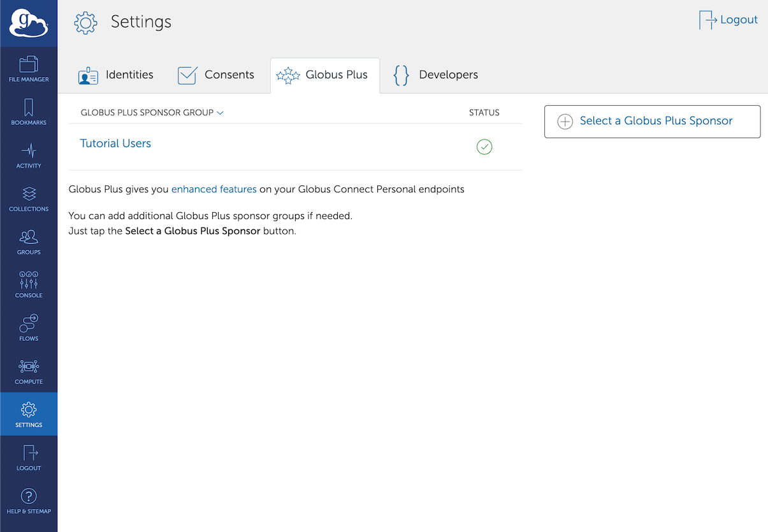
Task: Open Groups in the sidebar
Action: coord(29,242)
